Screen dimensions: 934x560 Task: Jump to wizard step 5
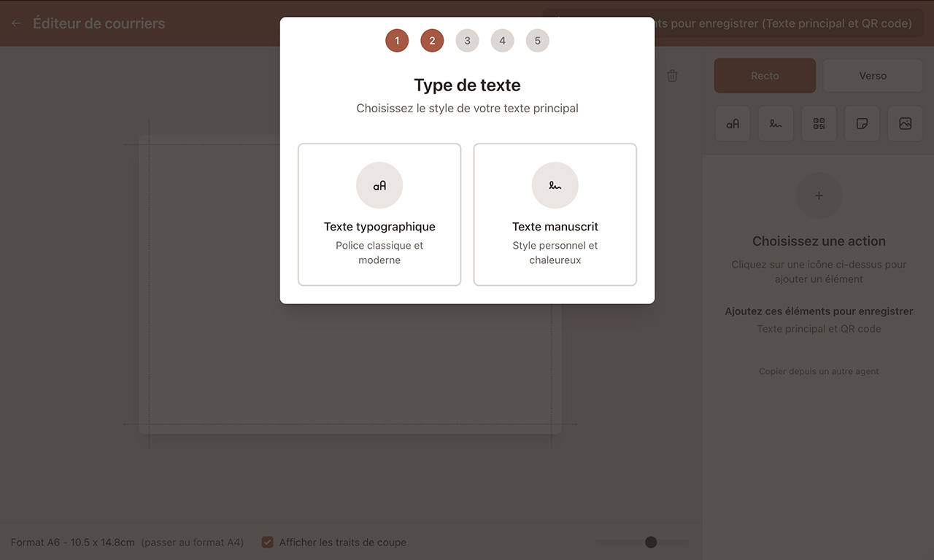(x=537, y=40)
